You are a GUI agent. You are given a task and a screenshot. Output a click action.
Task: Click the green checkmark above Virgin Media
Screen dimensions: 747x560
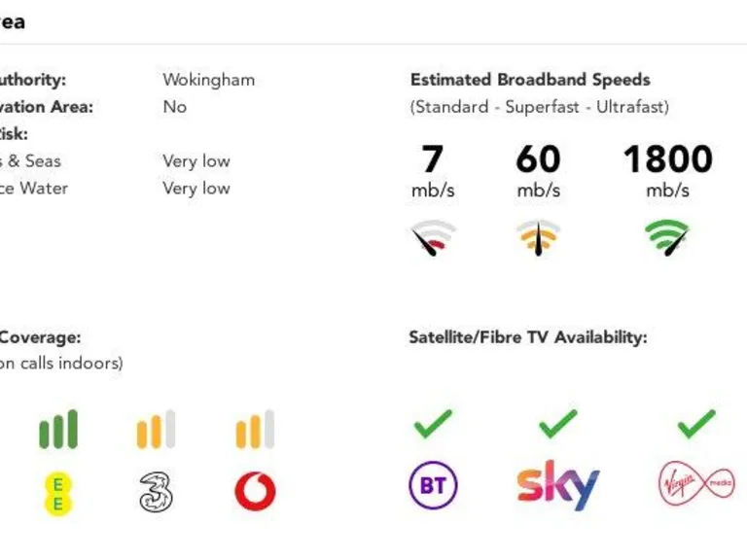(x=695, y=423)
